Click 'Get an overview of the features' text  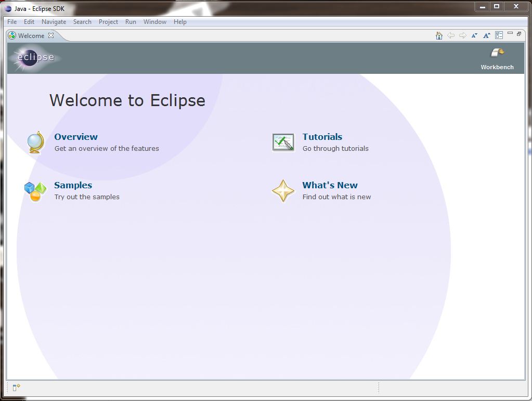click(x=107, y=149)
